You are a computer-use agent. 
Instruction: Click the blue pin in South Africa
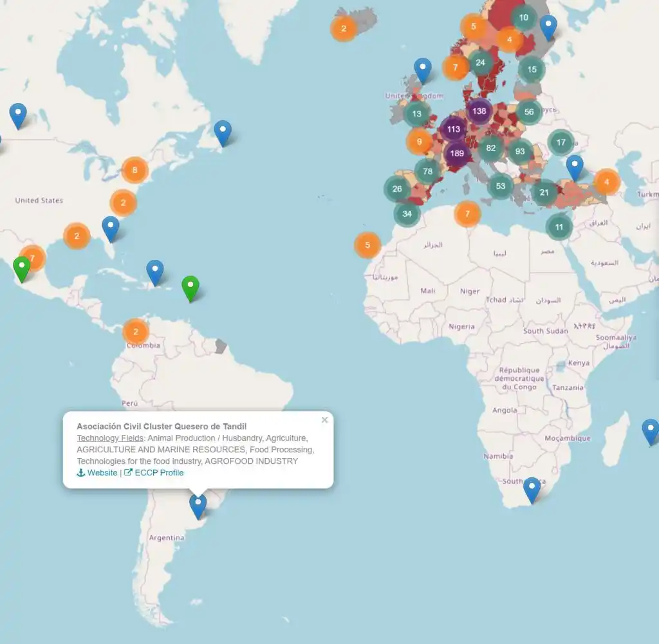(532, 490)
